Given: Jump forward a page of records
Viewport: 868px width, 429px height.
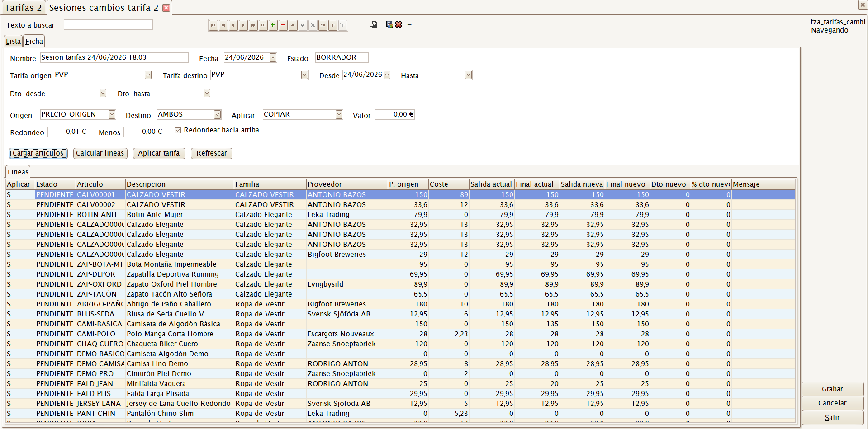Looking at the screenshot, I should [253, 25].
